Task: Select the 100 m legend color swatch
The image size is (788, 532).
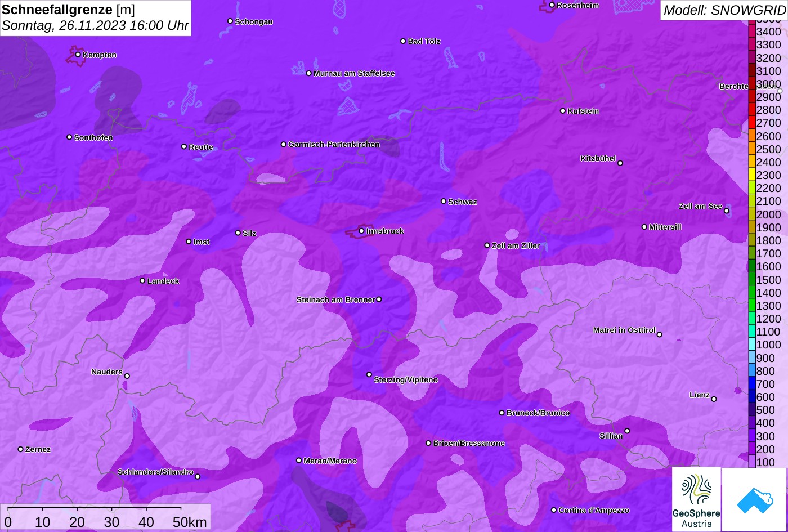Action: point(751,462)
